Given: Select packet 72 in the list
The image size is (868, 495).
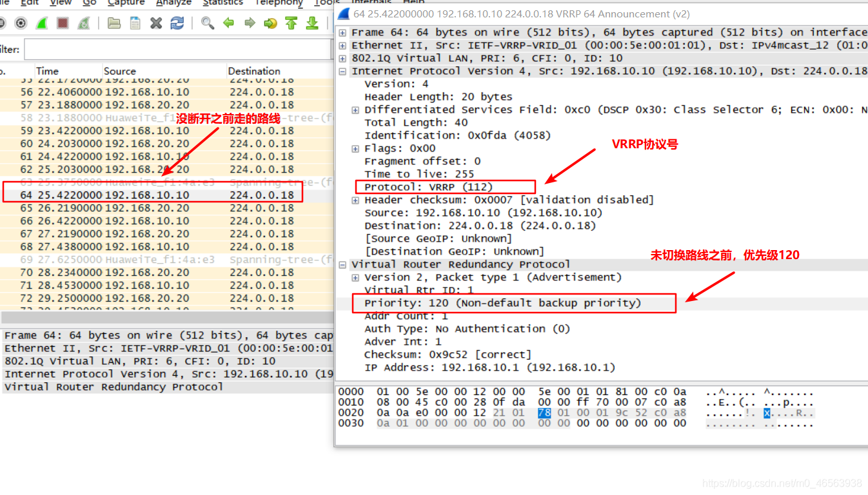Looking at the screenshot, I should [166, 298].
